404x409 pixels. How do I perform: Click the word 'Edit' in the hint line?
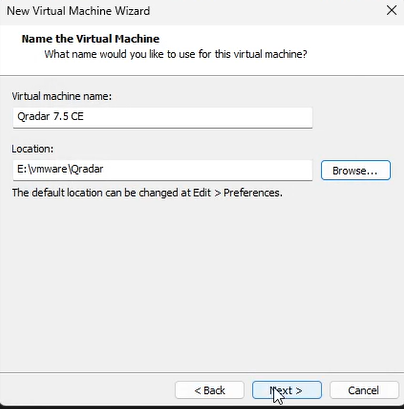point(202,193)
